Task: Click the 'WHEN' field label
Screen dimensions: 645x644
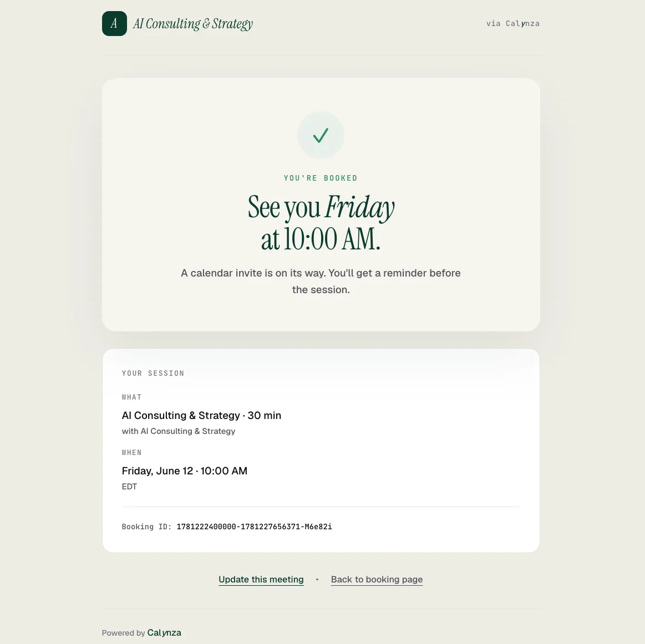Action: click(x=131, y=452)
